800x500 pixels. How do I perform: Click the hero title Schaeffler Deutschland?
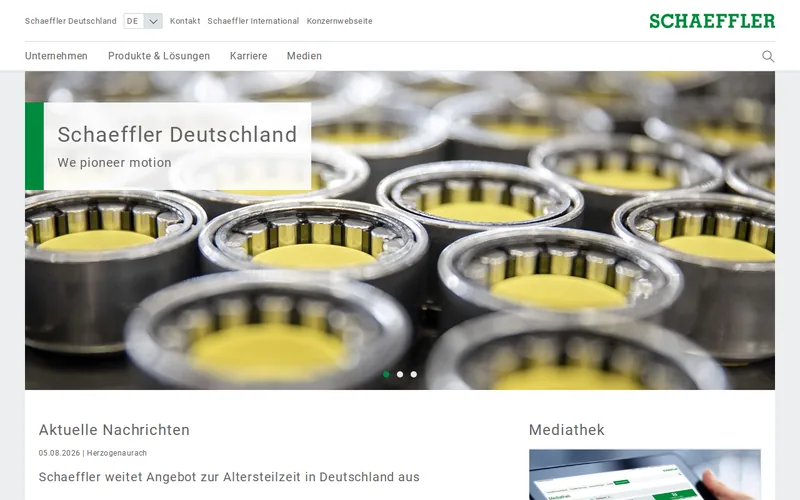(177, 135)
